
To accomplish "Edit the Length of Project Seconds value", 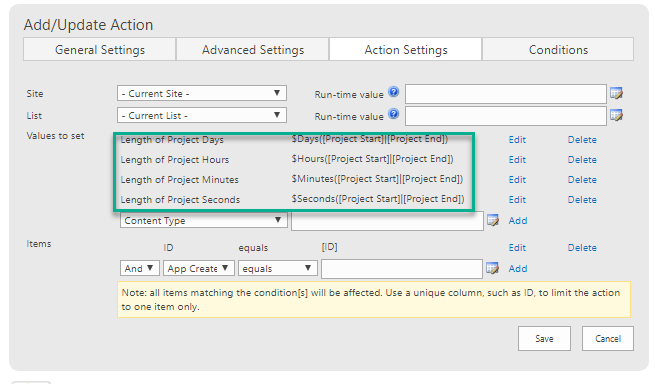I will pyautogui.click(x=517, y=200).
